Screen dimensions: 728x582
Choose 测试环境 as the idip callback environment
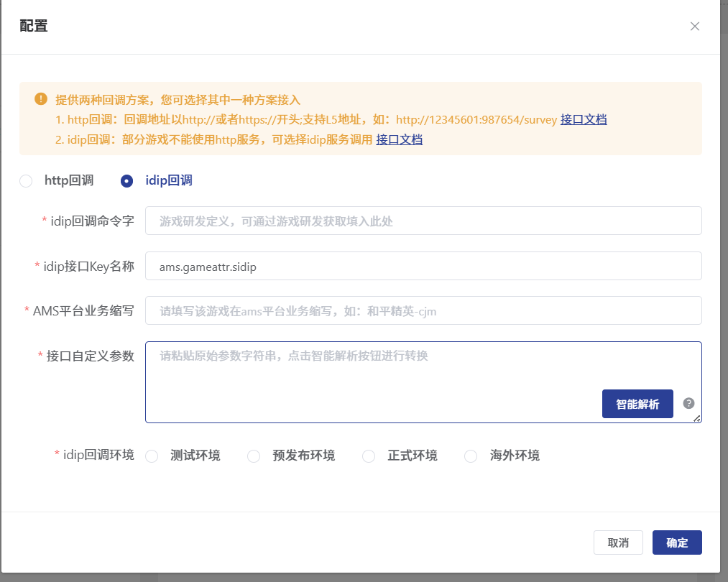click(152, 456)
